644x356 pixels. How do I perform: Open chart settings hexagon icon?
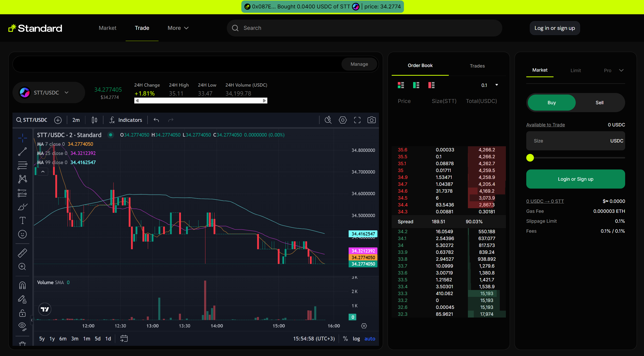[343, 120]
